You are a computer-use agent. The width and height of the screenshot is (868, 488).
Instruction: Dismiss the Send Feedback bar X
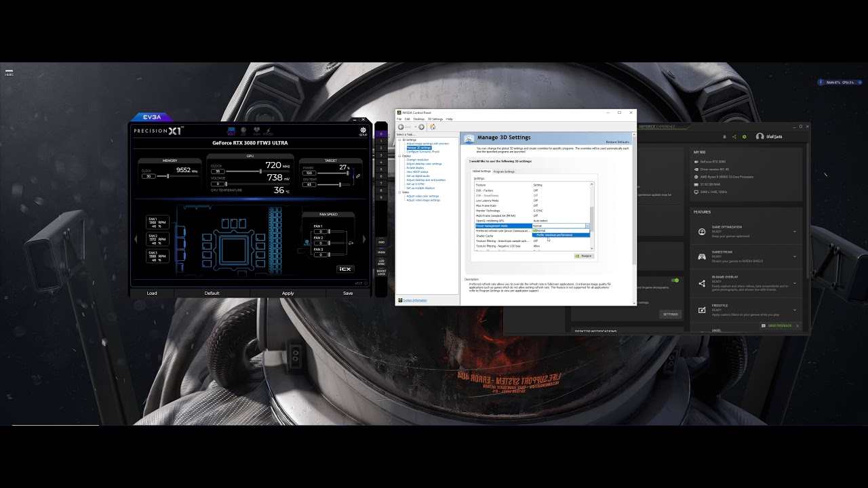[x=797, y=326]
